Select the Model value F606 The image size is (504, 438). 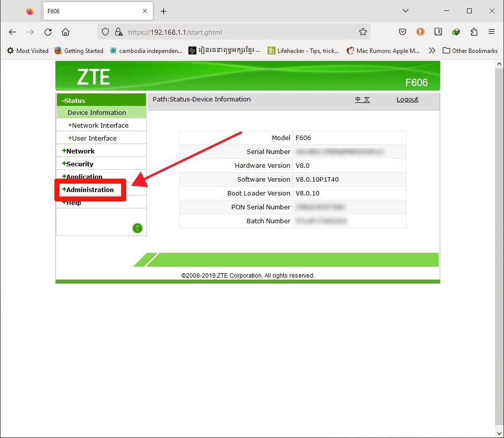tap(303, 138)
